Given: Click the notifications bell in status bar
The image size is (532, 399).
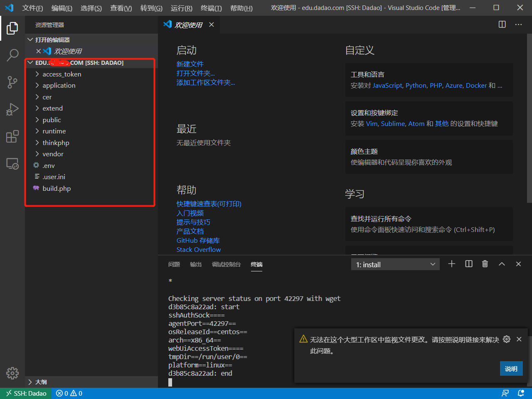Looking at the screenshot, I should tap(521, 393).
